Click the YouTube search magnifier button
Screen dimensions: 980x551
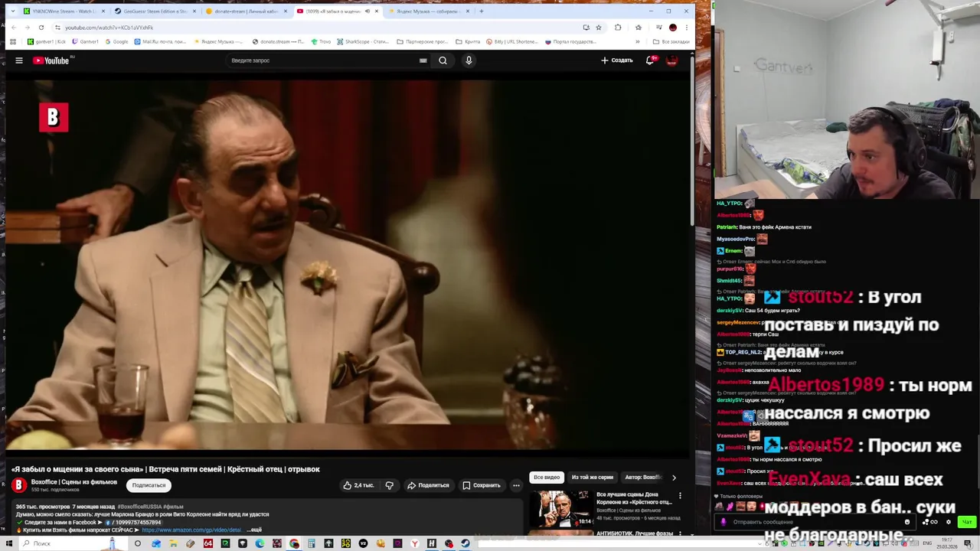pyautogui.click(x=443, y=60)
